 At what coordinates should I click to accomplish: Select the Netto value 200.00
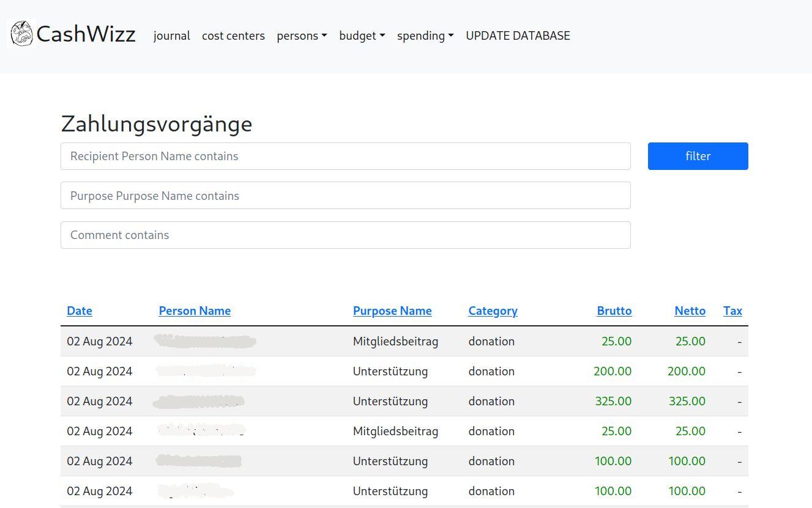(x=687, y=371)
